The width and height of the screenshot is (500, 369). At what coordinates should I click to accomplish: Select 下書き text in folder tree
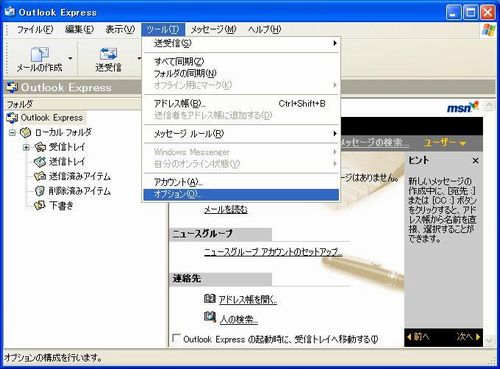(x=61, y=205)
